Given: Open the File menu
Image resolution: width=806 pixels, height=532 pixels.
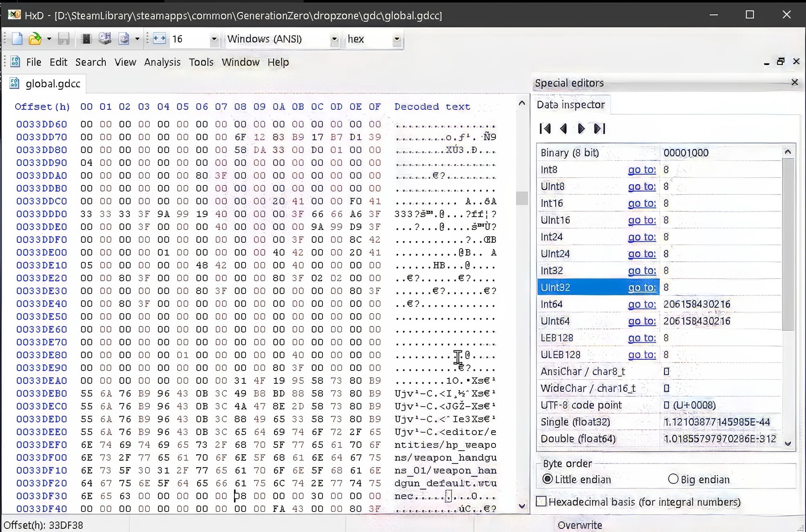Looking at the screenshot, I should click(x=34, y=62).
